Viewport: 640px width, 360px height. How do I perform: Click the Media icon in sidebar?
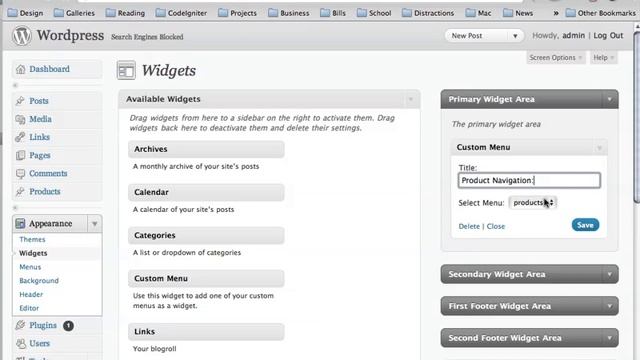(20, 119)
